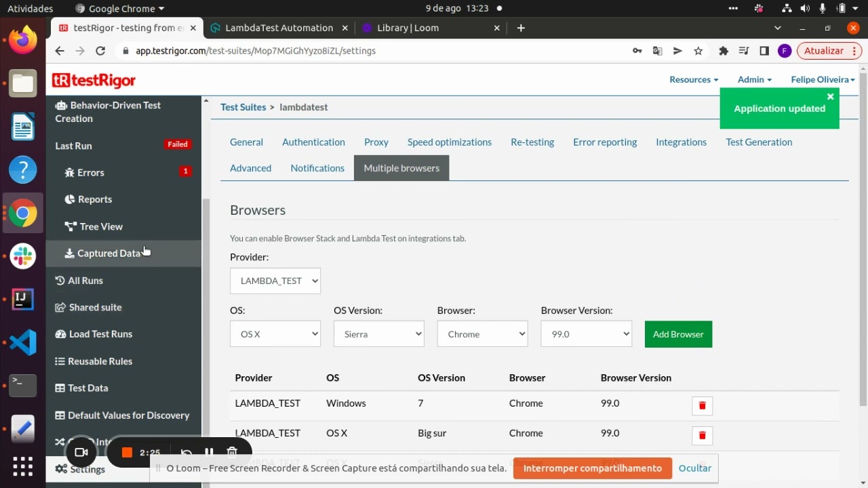Open a new Chrome tab
The width and height of the screenshot is (868, 488).
click(521, 28)
